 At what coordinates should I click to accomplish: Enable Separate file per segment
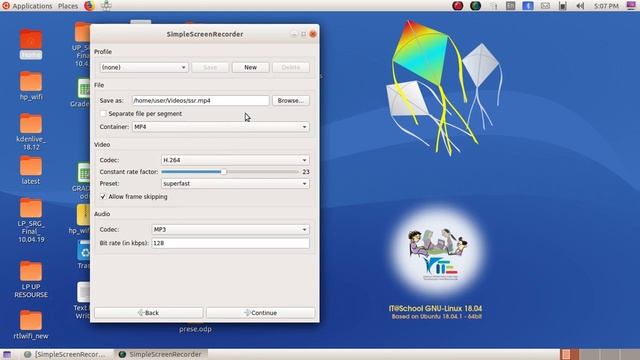103,113
